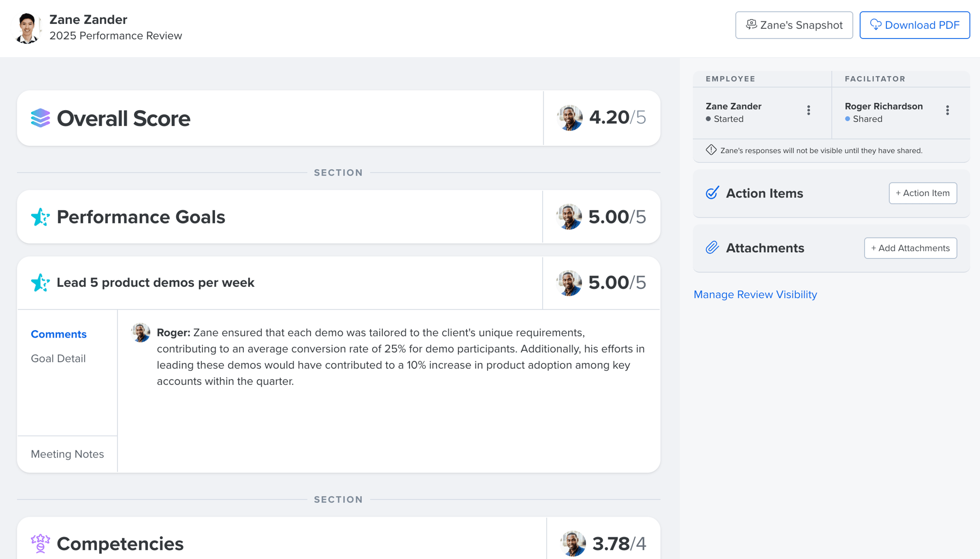Image resolution: width=980 pixels, height=559 pixels.
Task: Open Zane Zander's three-dot employee menu
Action: pos(808,111)
